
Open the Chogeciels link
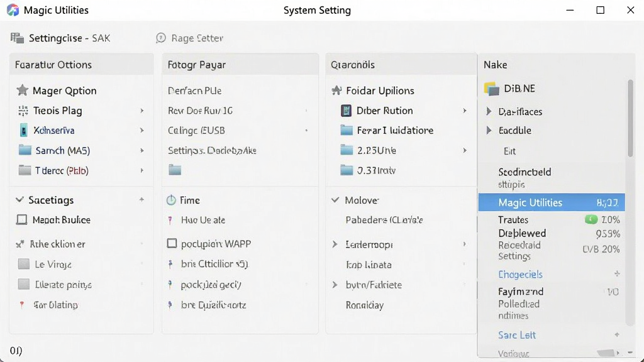click(x=520, y=274)
